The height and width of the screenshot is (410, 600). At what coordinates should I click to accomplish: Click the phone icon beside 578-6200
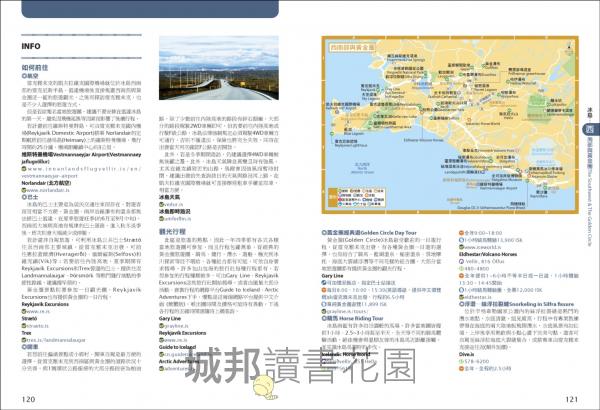461,361
